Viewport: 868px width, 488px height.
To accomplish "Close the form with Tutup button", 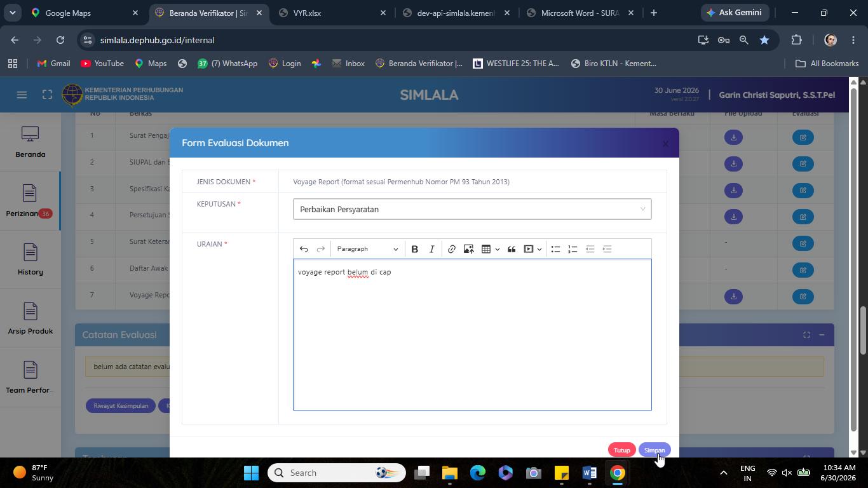I will pyautogui.click(x=621, y=450).
